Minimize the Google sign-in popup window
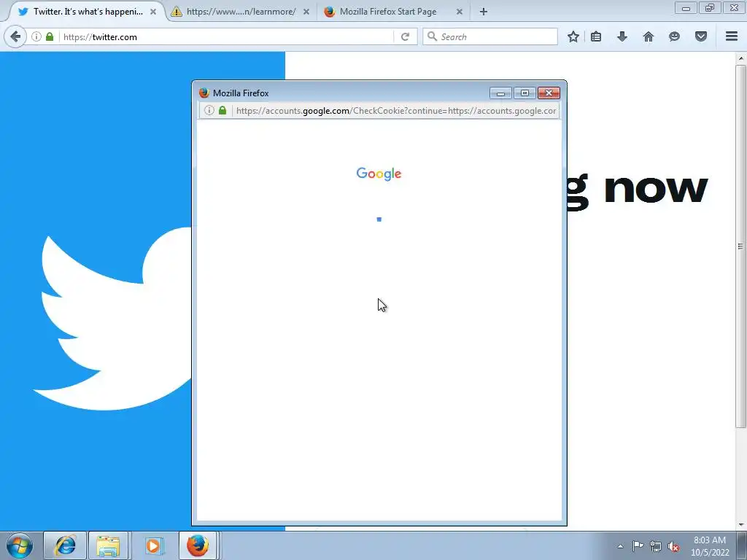The image size is (747, 560). pyautogui.click(x=500, y=93)
